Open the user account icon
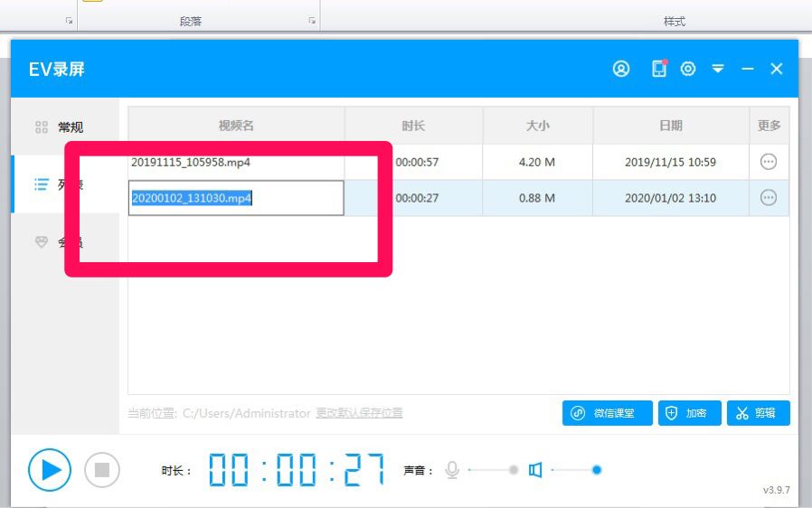The height and width of the screenshot is (508, 812). (621, 69)
